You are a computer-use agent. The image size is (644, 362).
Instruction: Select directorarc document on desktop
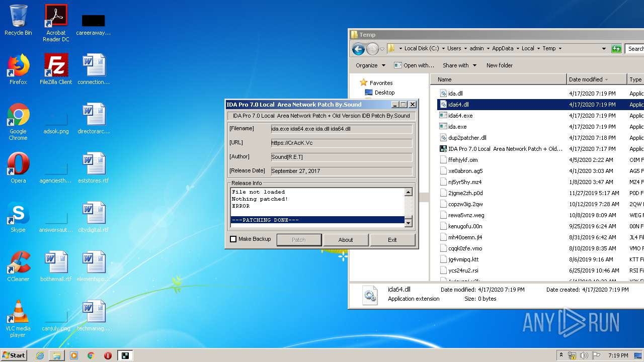tap(94, 119)
